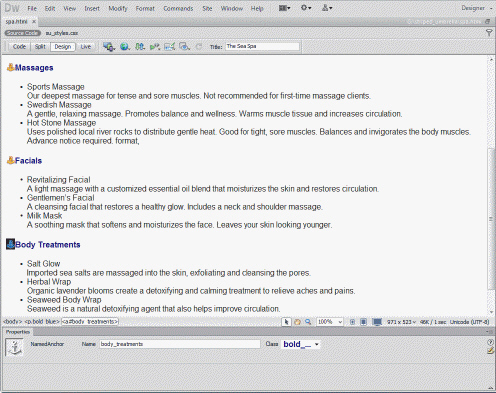Open the Layout menu icon in application bar

tap(284, 8)
